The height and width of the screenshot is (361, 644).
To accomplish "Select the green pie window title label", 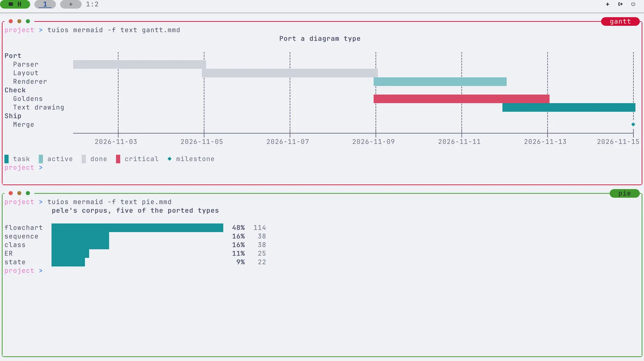I will coord(625,193).
